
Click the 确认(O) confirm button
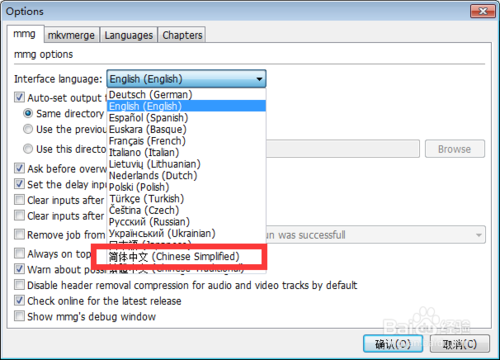[393, 344]
